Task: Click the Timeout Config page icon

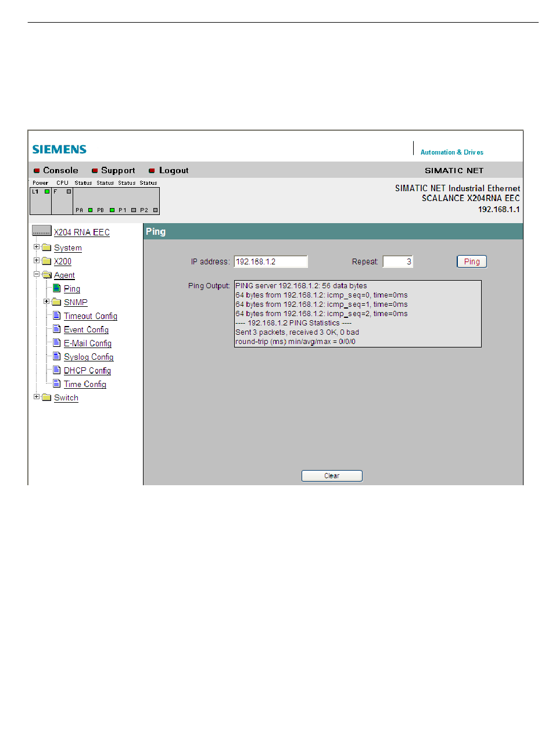Action: tap(57, 316)
